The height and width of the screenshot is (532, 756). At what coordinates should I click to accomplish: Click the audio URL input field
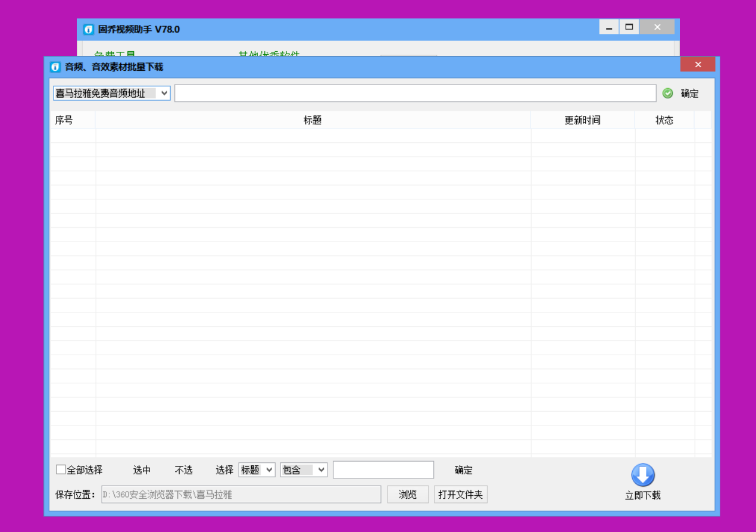tap(416, 93)
